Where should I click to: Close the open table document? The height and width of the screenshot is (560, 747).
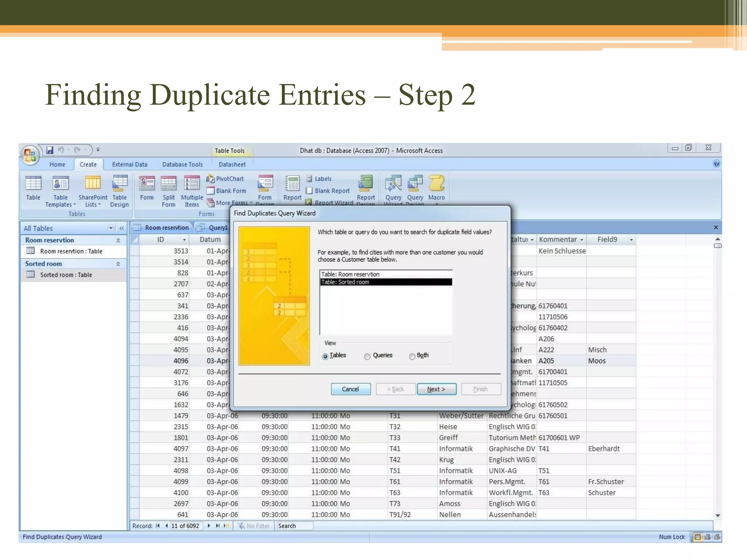pos(716,227)
